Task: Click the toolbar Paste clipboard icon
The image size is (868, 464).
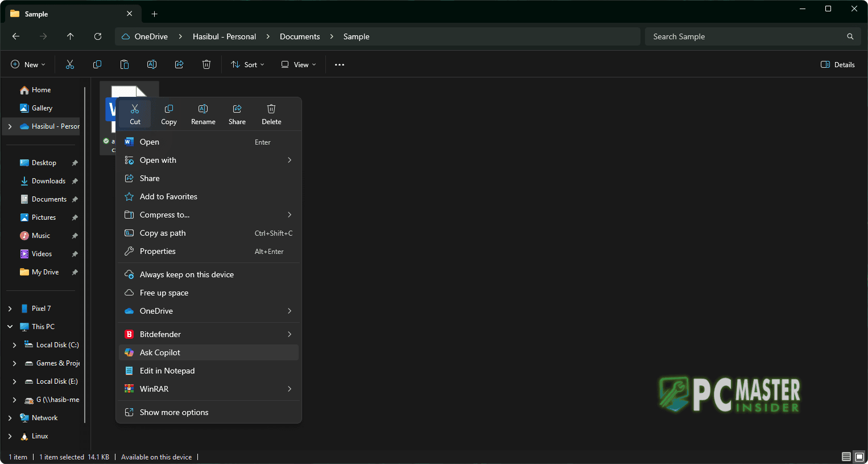Action: coord(125,65)
